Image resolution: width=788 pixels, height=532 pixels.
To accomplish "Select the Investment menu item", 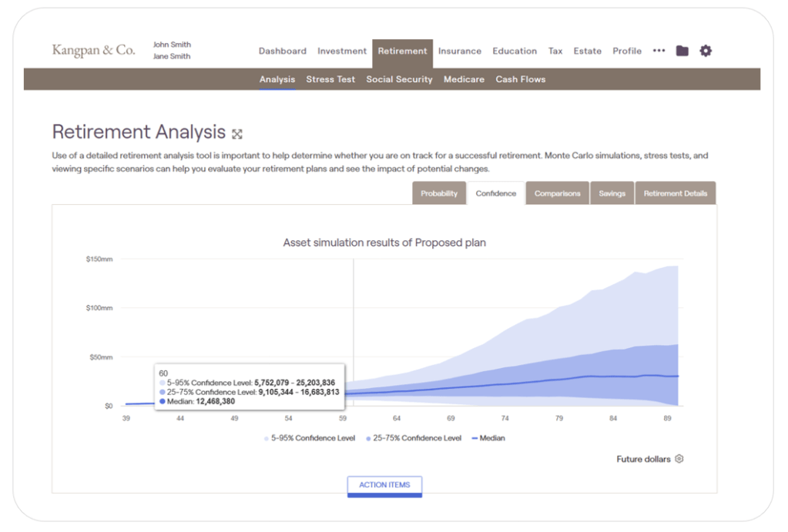I will click(342, 51).
